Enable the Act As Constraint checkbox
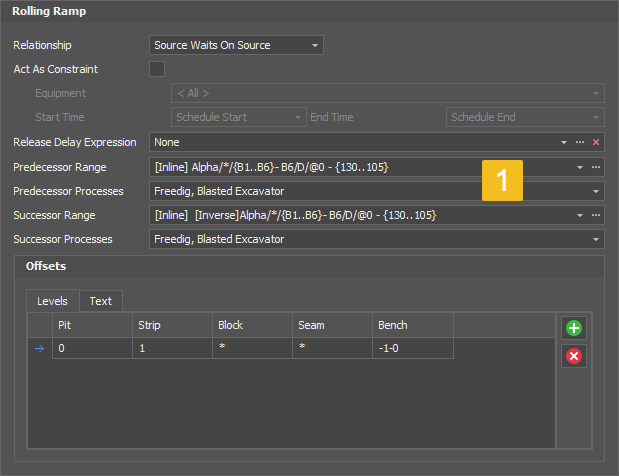Screen dimensions: 619x476 coord(157,69)
